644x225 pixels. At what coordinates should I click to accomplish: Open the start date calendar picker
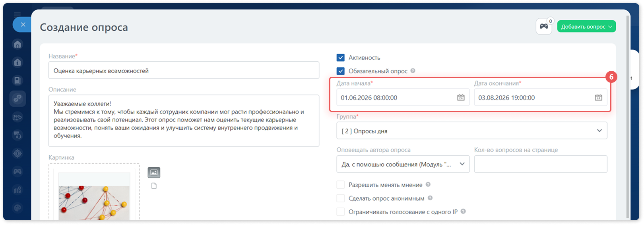pyautogui.click(x=461, y=98)
